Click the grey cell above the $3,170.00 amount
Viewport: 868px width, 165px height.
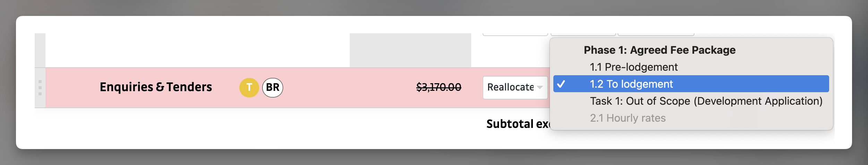click(x=410, y=50)
